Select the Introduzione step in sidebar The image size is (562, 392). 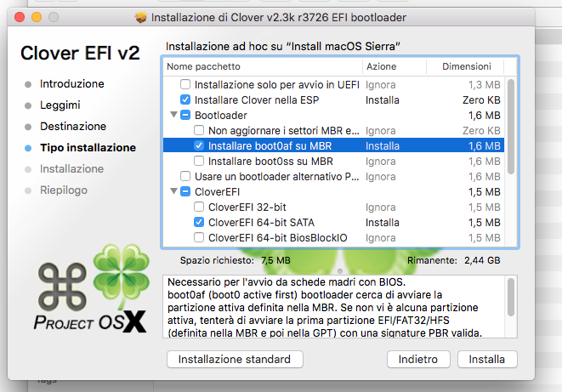point(72,84)
